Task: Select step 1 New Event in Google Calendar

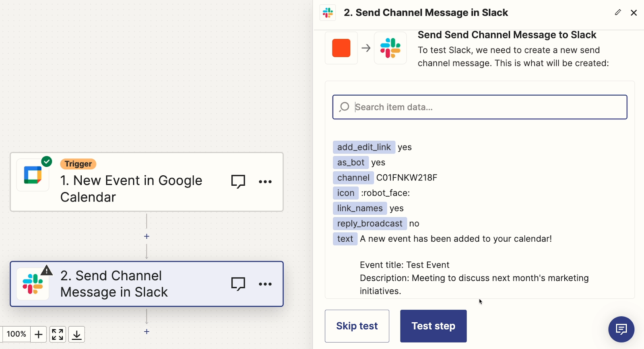Action: 147,182
